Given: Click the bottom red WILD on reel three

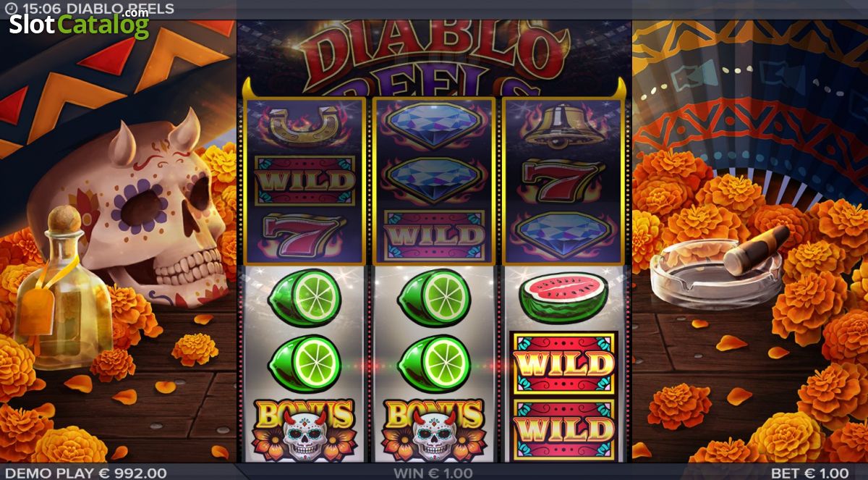Looking at the screenshot, I should (564, 429).
